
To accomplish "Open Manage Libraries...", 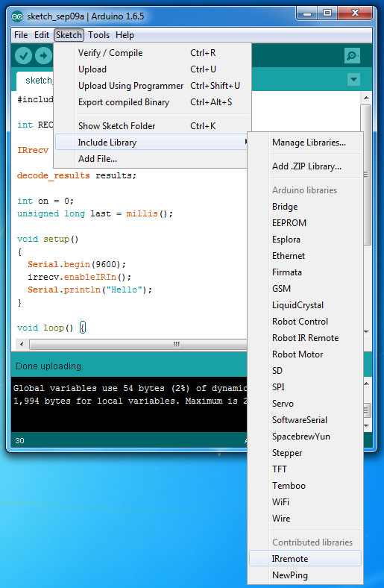I will click(305, 143).
